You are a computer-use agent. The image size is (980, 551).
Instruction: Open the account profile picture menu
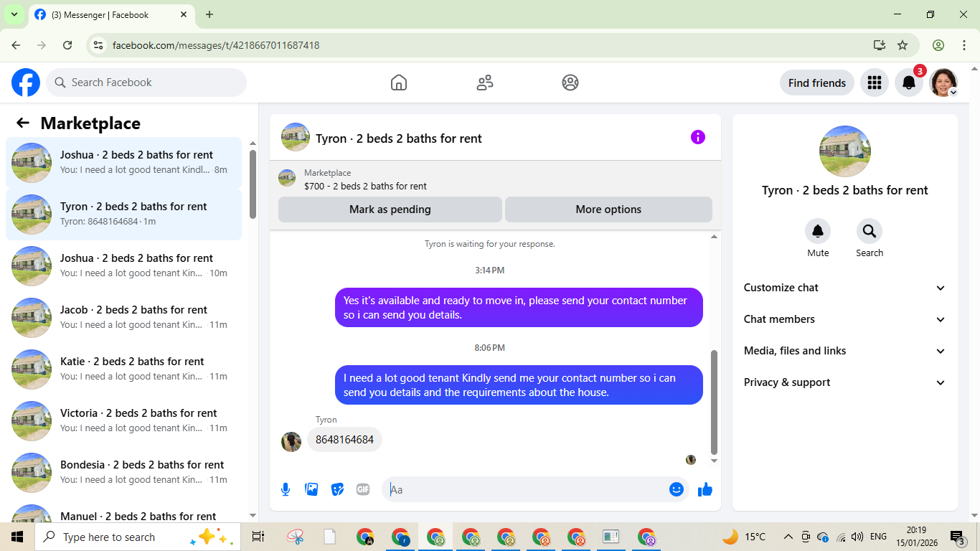pyautogui.click(x=943, y=83)
